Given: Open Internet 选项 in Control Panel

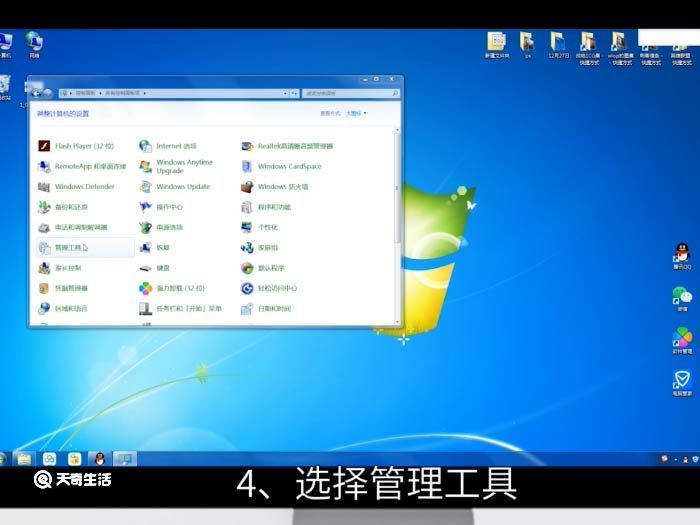Looking at the screenshot, I should (168, 146).
